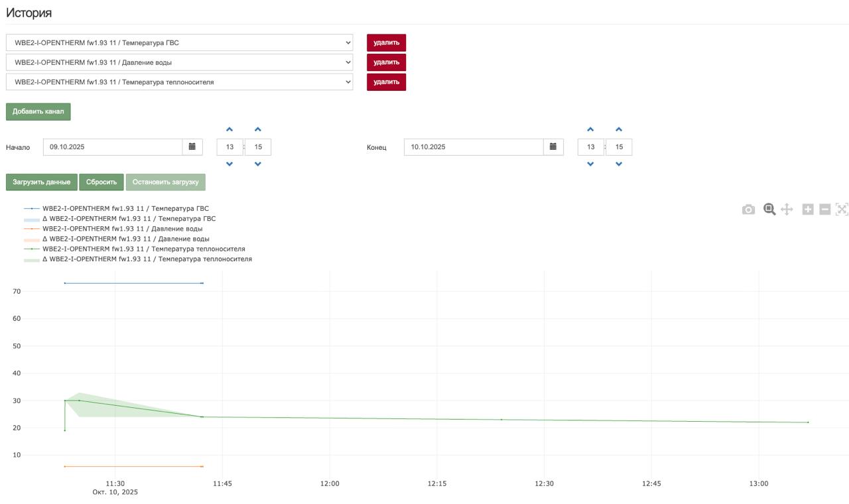Click the Загрузить данные button
This screenshot has width=849, height=504.
click(x=41, y=182)
